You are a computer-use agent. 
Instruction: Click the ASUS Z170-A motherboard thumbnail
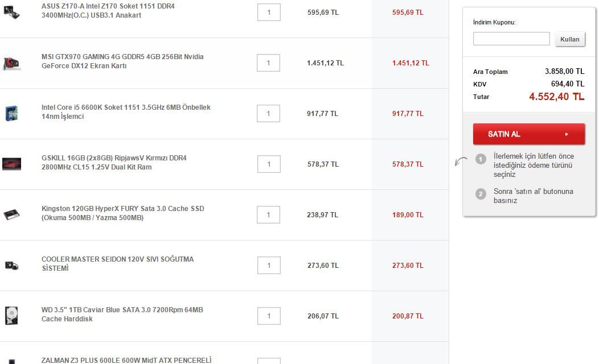click(x=11, y=11)
